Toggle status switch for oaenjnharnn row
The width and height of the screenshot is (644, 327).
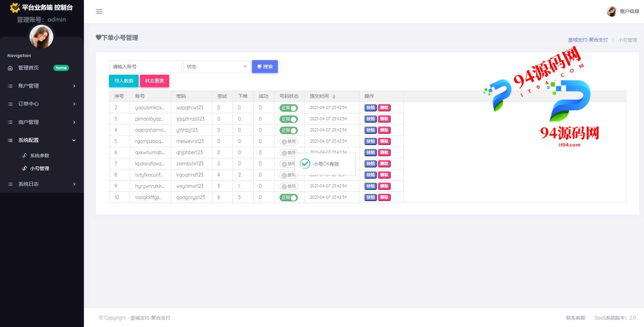click(289, 130)
